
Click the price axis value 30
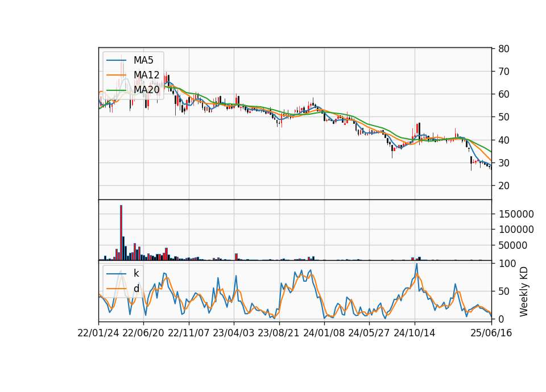click(x=504, y=163)
